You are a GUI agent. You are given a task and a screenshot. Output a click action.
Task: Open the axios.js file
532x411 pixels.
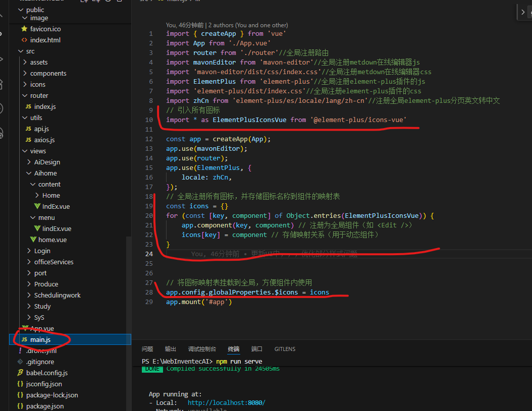pos(44,140)
